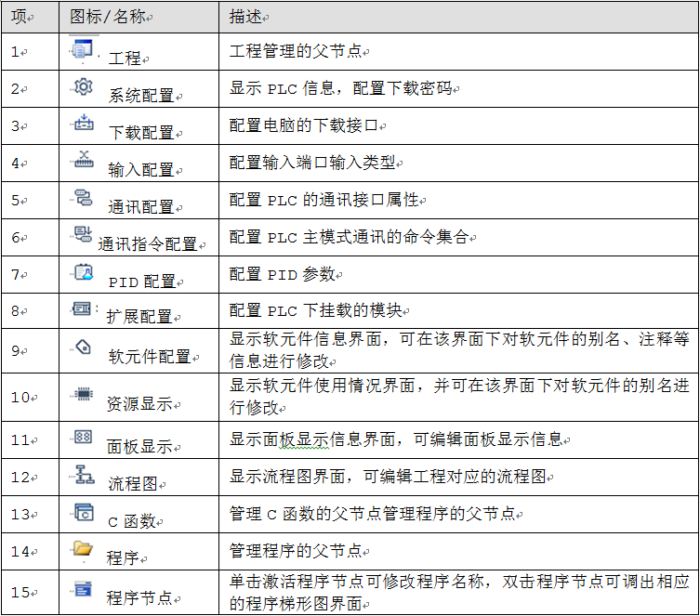The width and height of the screenshot is (700, 616).
Task: Select the 软元件配置 name text
Action: (150, 357)
